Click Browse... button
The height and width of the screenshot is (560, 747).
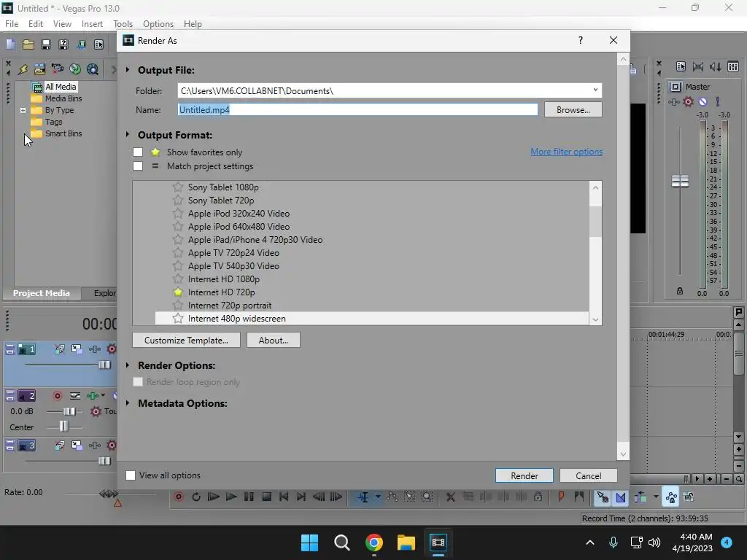click(x=573, y=109)
